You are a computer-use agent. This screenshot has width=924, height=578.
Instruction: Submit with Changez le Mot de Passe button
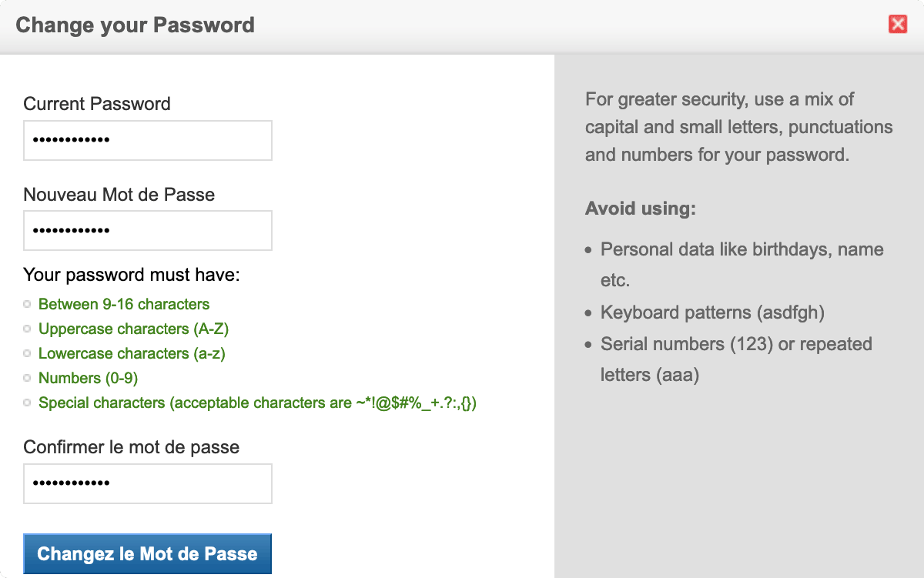point(147,553)
